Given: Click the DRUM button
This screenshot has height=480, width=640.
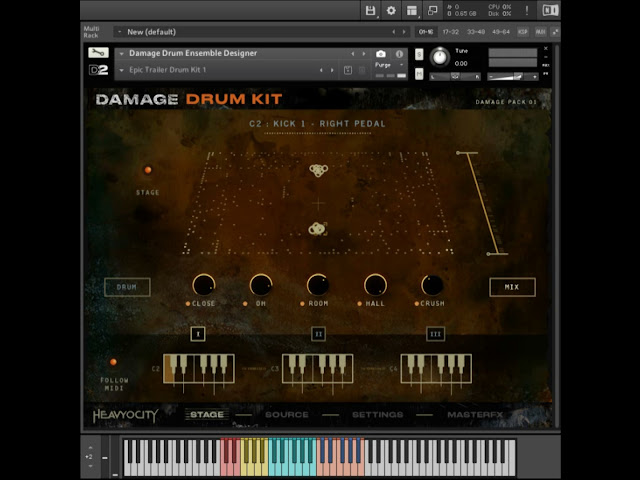Looking at the screenshot, I should 127,287.
